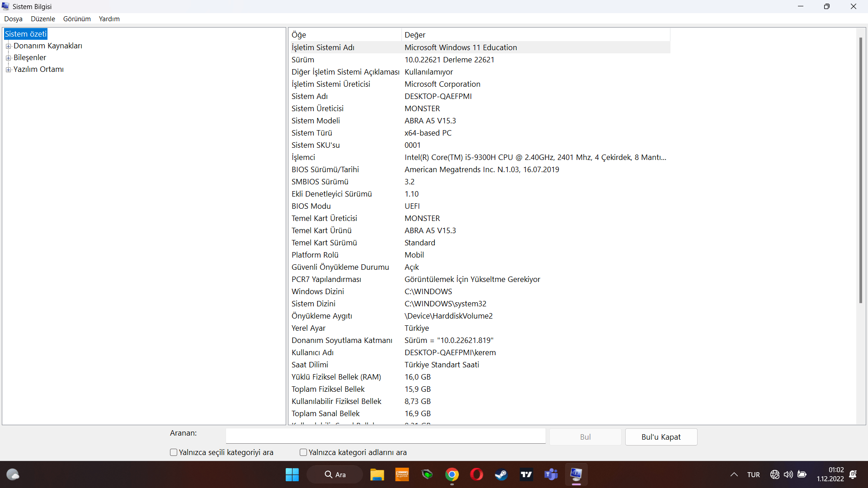Image resolution: width=868 pixels, height=488 pixels.
Task: Click Türkiye Standart Saati value
Action: pyautogui.click(x=442, y=365)
